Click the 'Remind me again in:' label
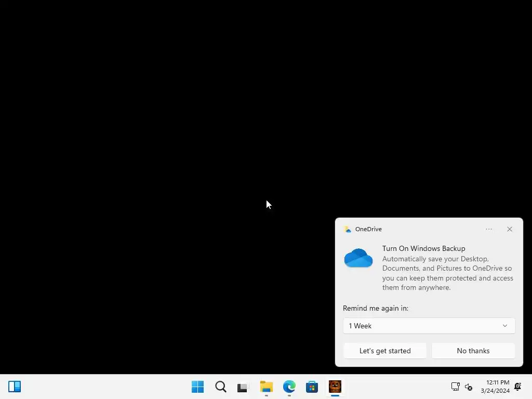The height and width of the screenshot is (399, 532). (x=376, y=308)
